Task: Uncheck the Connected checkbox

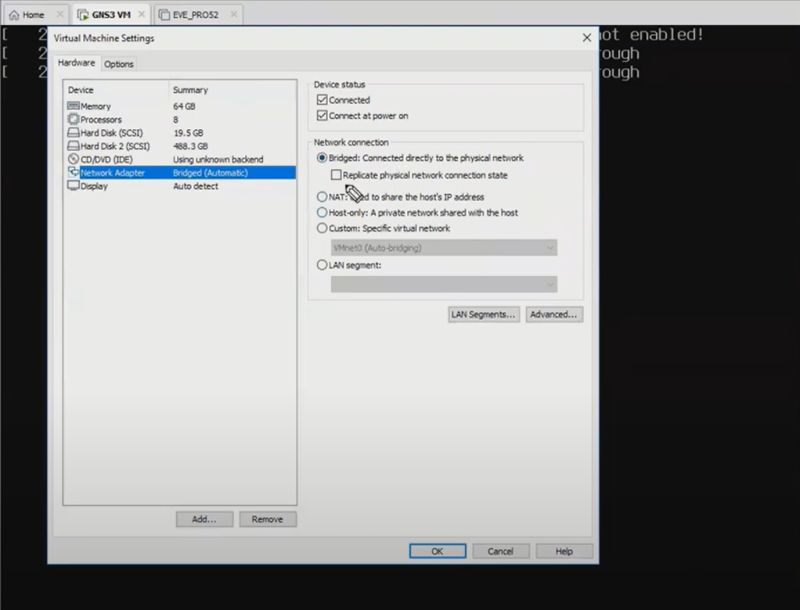Action: [x=321, y=99]
